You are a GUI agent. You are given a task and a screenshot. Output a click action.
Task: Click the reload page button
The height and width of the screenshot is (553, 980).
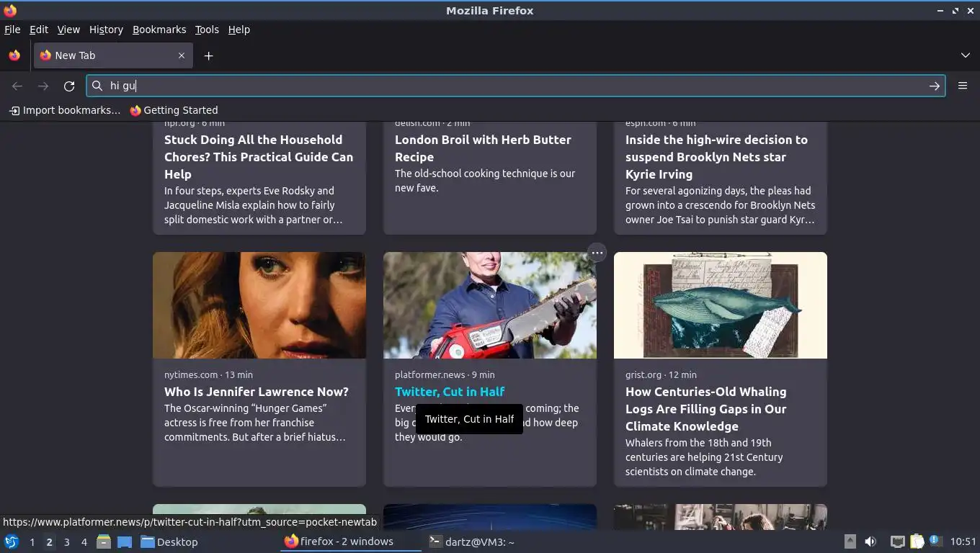pyautogui.click(x=69, y=86)
